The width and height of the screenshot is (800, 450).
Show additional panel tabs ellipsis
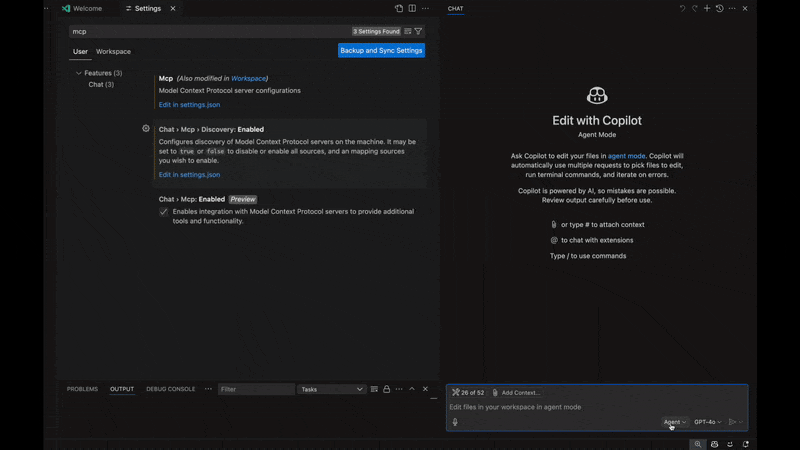pyautogui.click(x=208, y=389)
